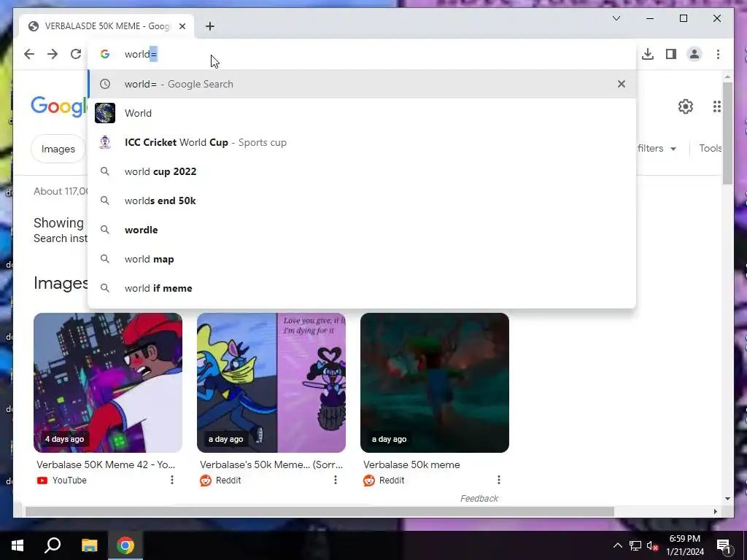Image resolution: width=747 pixels, height=560 pixels.
Task: Open the taskbar clock and date
Action: [x=684, y=545]
